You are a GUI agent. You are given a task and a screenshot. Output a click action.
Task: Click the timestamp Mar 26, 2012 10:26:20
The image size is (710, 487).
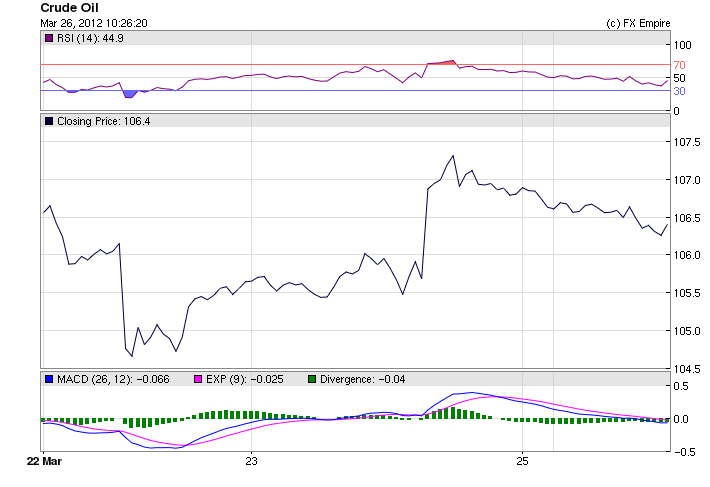(x=94, y=23)
